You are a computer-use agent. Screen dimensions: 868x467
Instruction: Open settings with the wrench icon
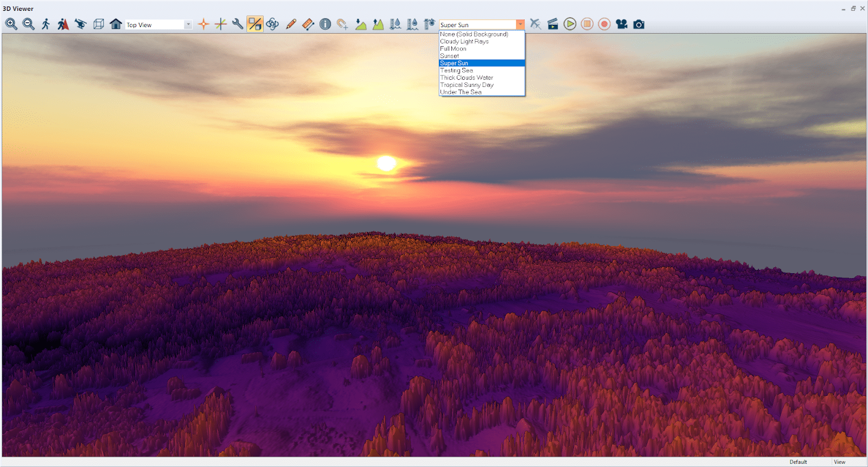coord(238,24)
